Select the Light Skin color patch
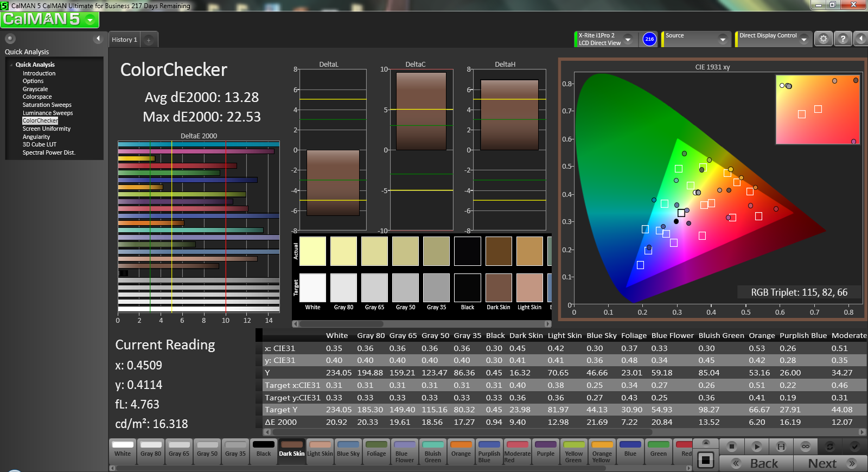The image size is (868, 472). point(320,451)
